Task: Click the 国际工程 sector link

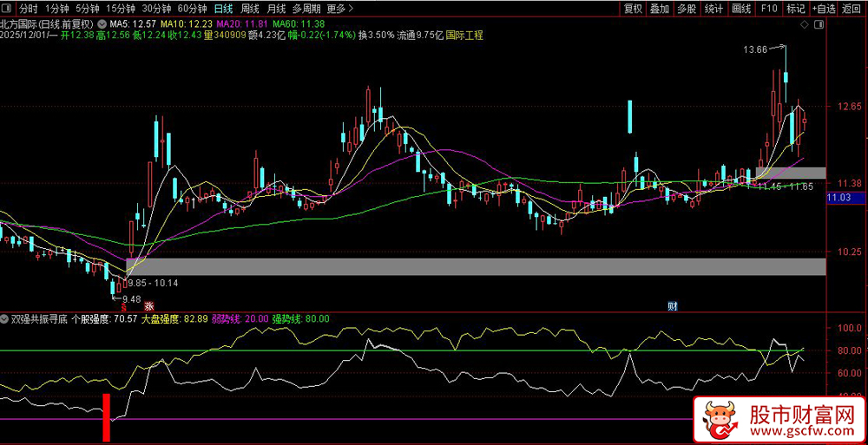Action: tap(464, 36)
